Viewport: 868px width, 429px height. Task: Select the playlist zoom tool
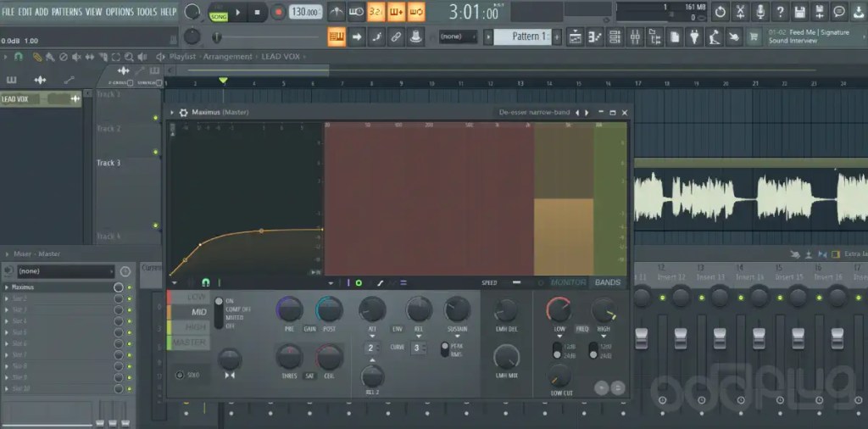point(129,57)
